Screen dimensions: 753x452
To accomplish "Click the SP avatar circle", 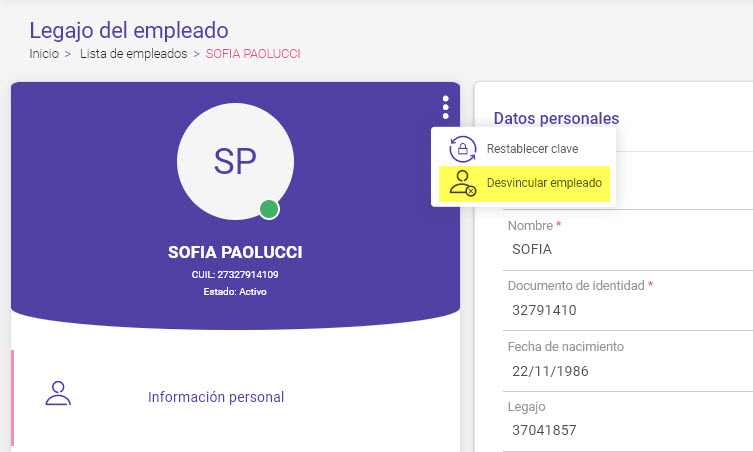I will [235, 159].
